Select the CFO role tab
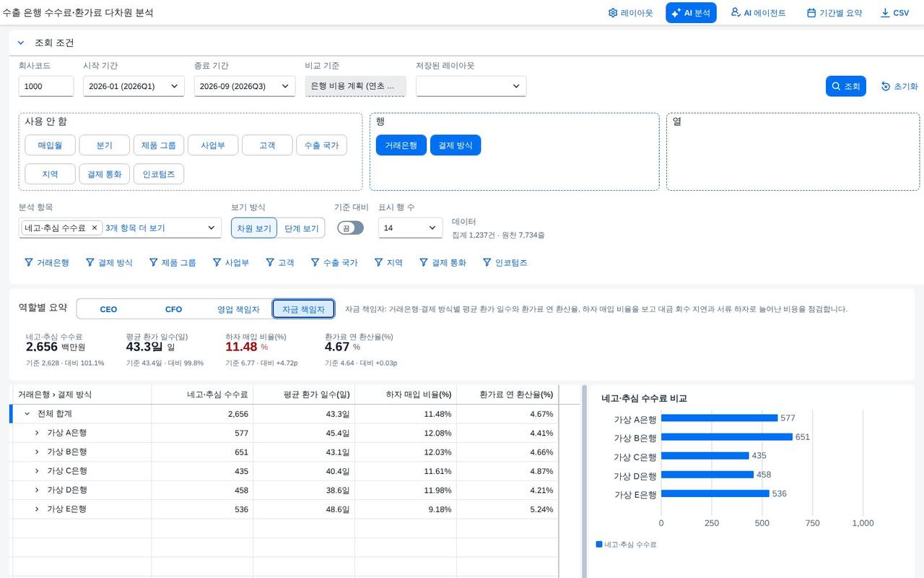The width and height of the screenshot is (924, 578). pos(173,309)
